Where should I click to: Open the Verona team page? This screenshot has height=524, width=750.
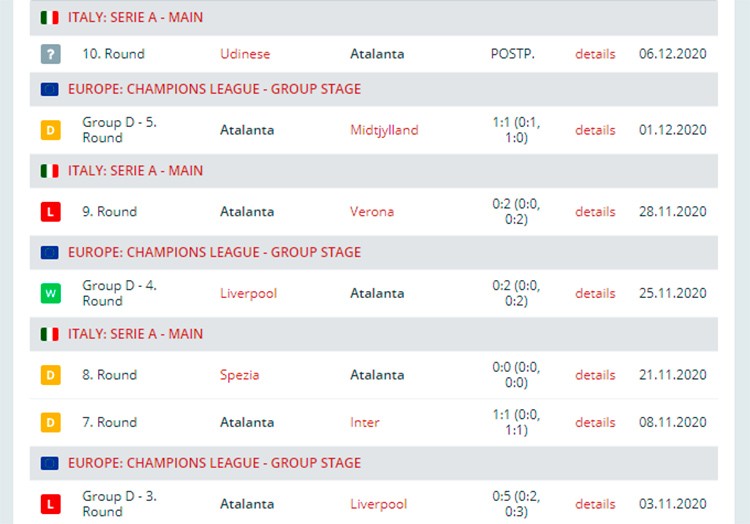(372, 212)
